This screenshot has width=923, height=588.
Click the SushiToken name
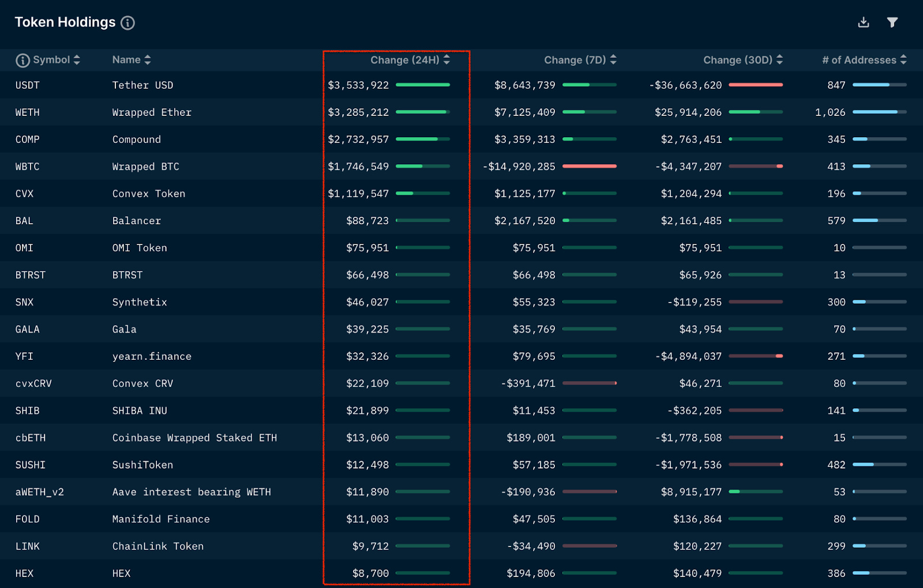tap(142, 465)
